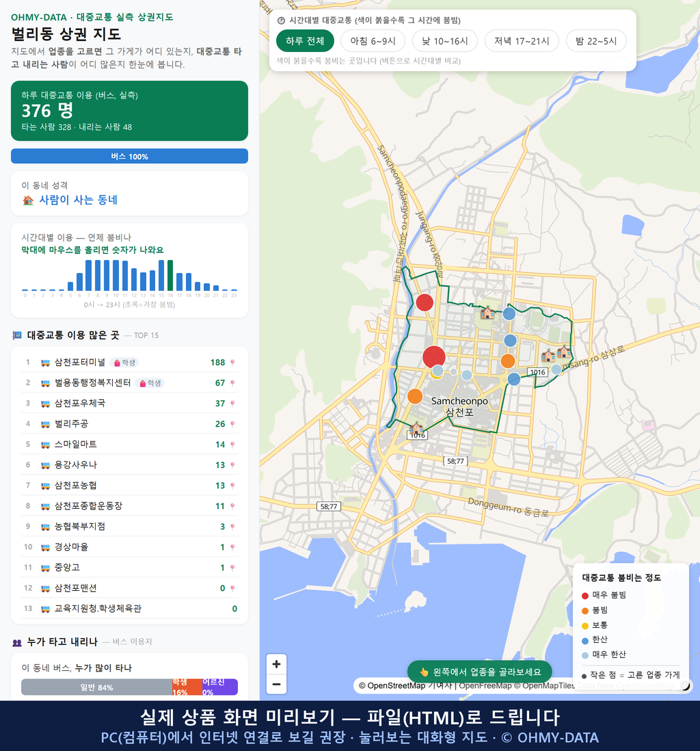Click the 삼천포터미널 station name
The height and width of the screenshot is (751, 700).
click(79, 363)
